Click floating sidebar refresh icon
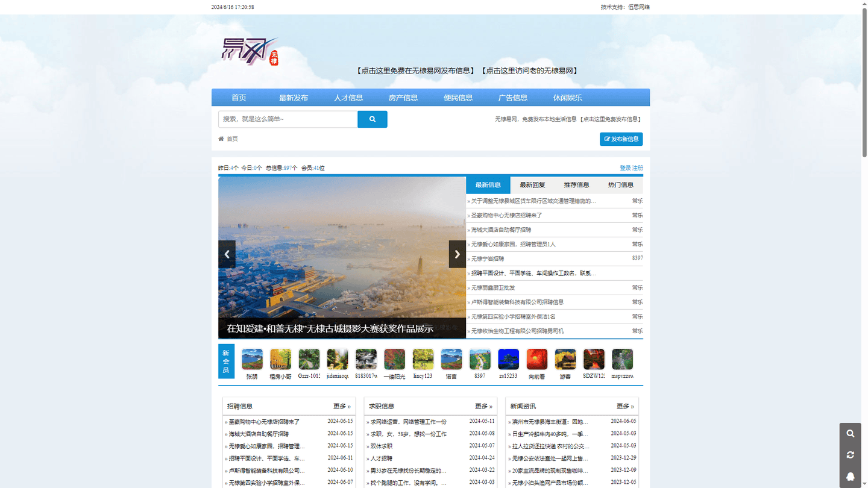The image size is (868, 488). pos(851,455)
